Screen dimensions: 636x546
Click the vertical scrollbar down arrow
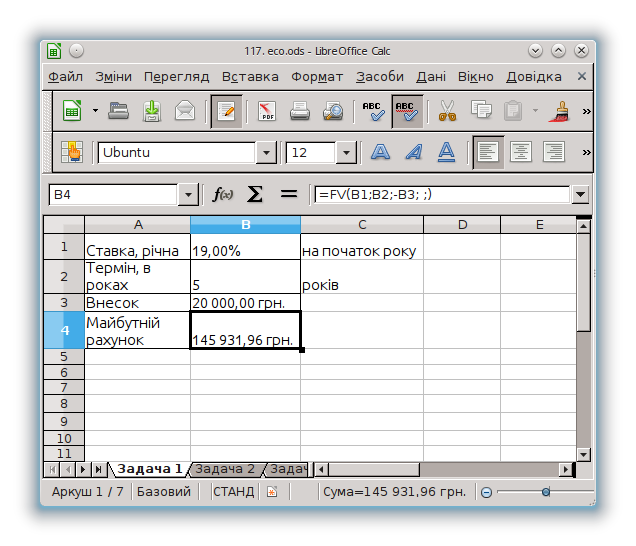(583, 455)
